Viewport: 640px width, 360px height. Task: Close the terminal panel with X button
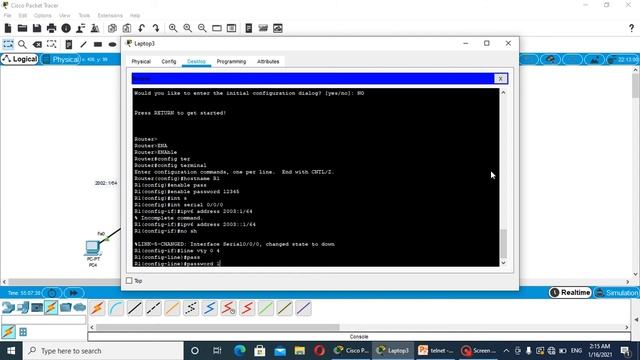[500, 79]
